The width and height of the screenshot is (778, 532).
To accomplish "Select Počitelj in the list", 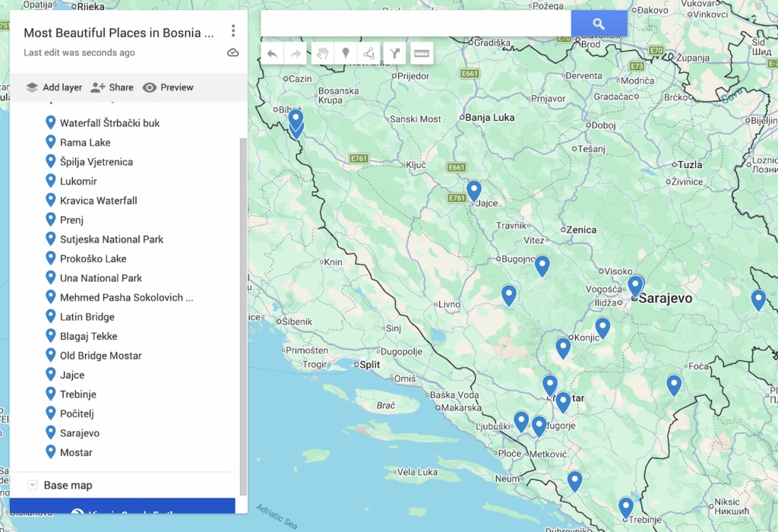I will click(x=77, y=413).
